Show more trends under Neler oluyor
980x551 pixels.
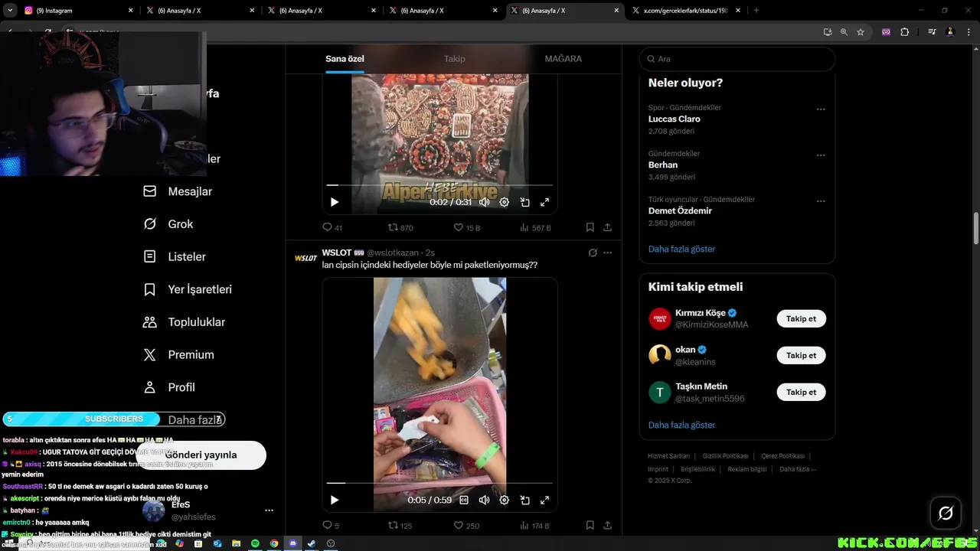tap(681, 249)
